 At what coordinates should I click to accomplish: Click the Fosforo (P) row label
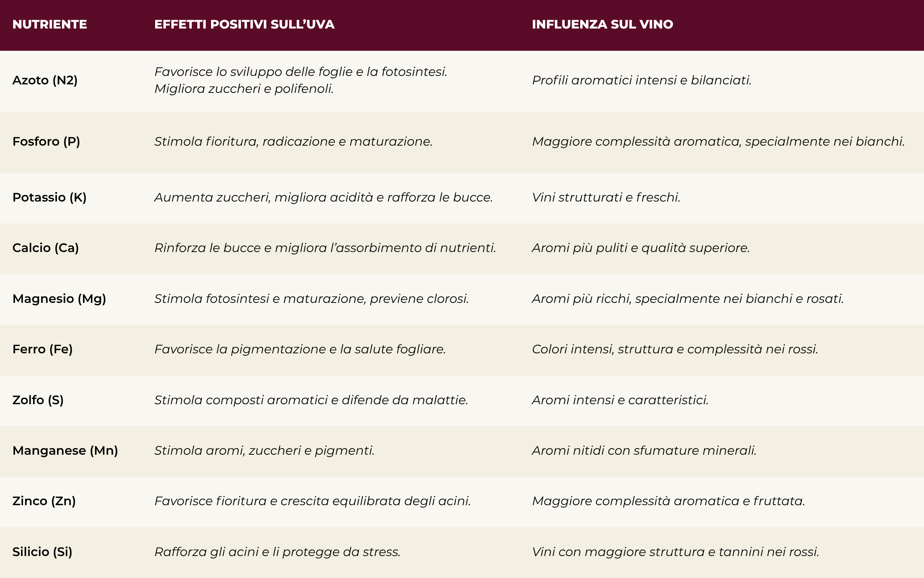[46, 141]
